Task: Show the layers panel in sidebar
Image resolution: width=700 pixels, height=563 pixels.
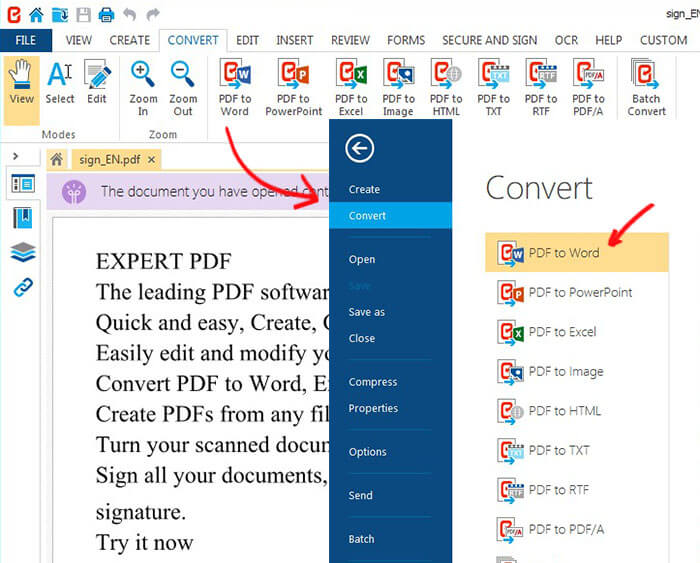Action: (x=23, y=253)
